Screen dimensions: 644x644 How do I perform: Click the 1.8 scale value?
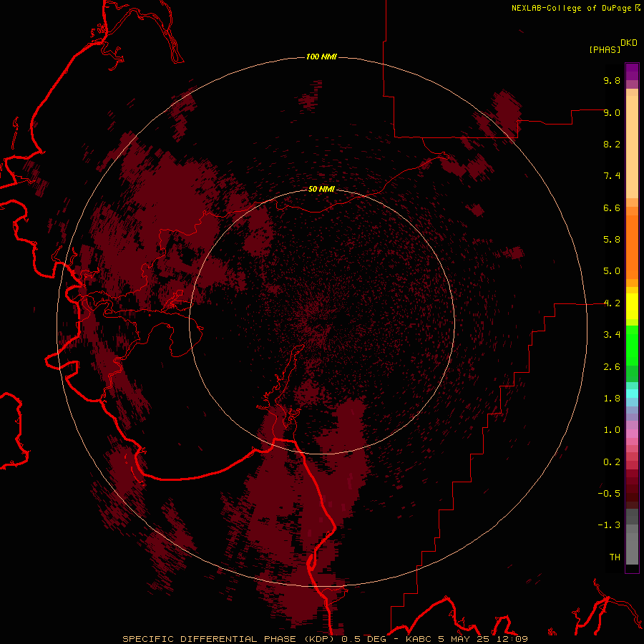click(612, 399)
